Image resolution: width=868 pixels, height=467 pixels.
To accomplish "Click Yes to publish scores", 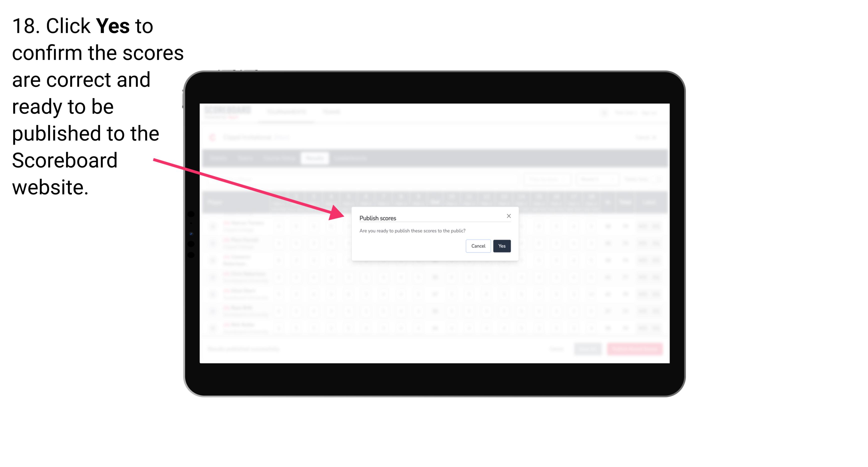I will (x=502, y=245).
